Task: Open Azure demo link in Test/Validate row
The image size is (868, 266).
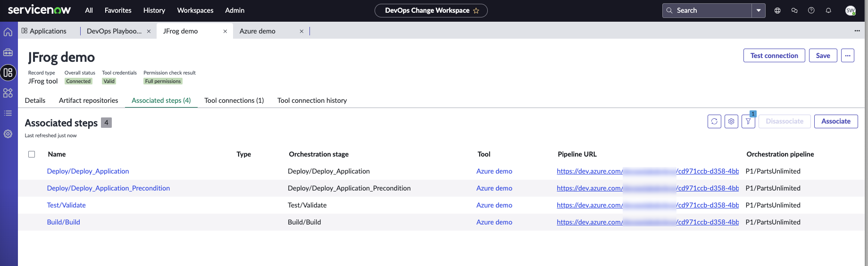Action: point(494,205)
